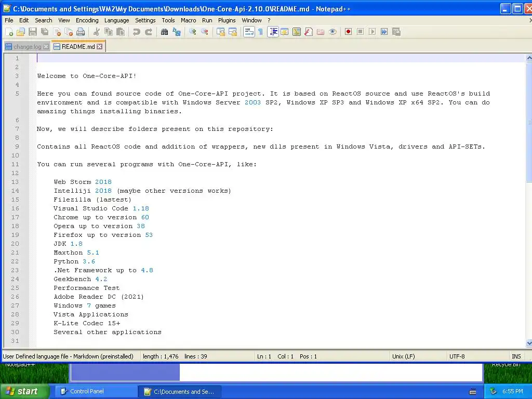Switch to Control Panel in the taskbar
Viewport: 532px width, 399px height.
[x=96, y=391]
